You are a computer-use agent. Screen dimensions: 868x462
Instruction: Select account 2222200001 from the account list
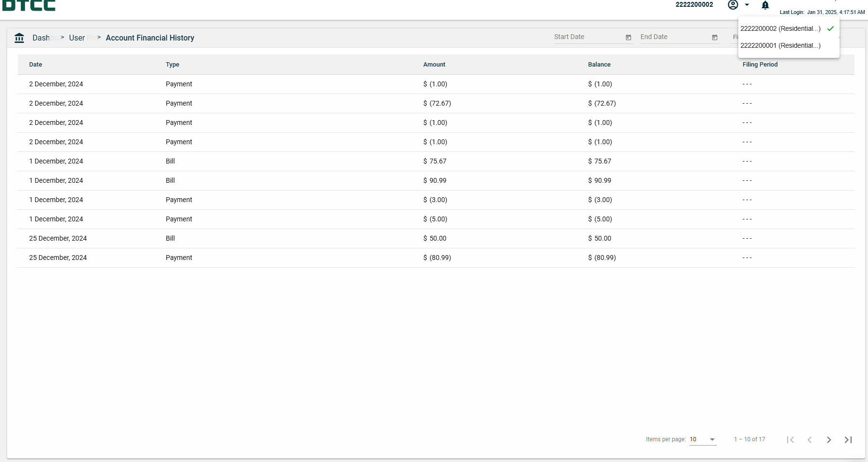tap(780, 46)
